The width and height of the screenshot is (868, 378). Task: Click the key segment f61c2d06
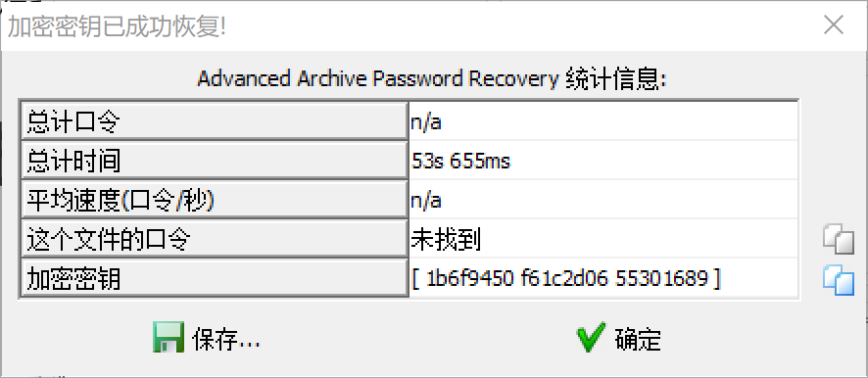tap(565, 278)
